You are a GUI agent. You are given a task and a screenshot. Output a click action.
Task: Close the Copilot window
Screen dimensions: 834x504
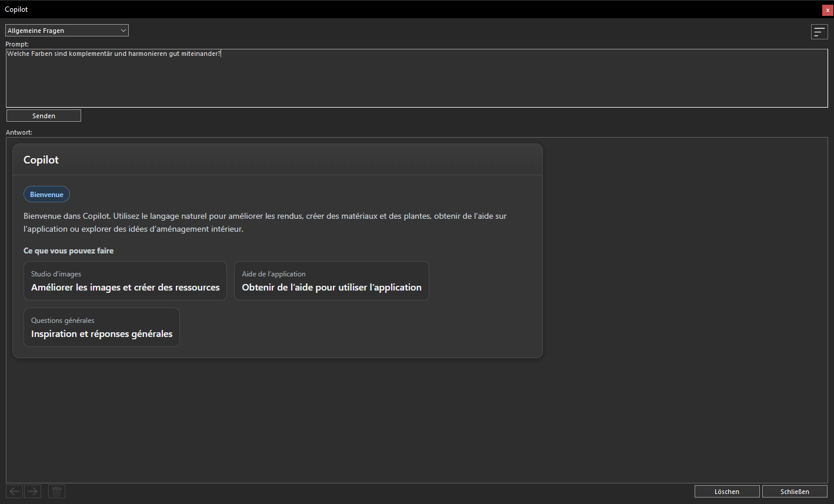[828, 10]
